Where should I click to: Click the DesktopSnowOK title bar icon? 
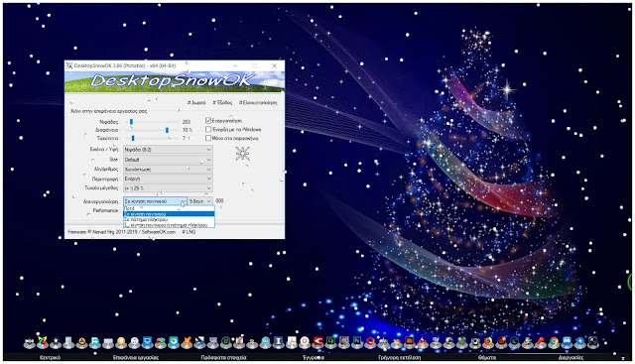[x=69, y=65]
